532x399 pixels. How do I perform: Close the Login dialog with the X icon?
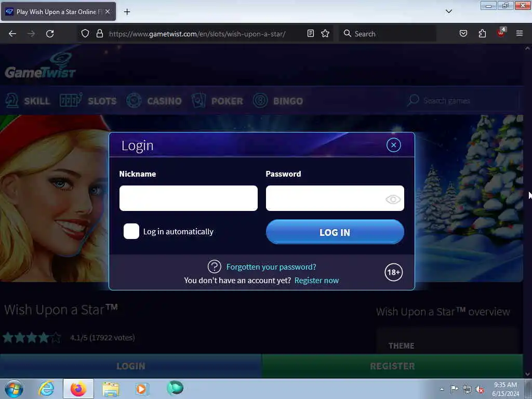(x=394, y=145)
